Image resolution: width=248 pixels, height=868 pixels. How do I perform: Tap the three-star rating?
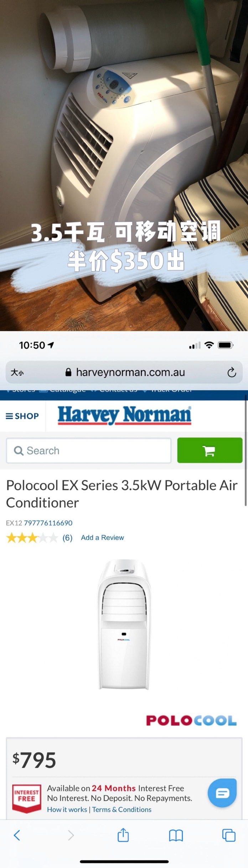pyautogui.click(x=32, y=538)
